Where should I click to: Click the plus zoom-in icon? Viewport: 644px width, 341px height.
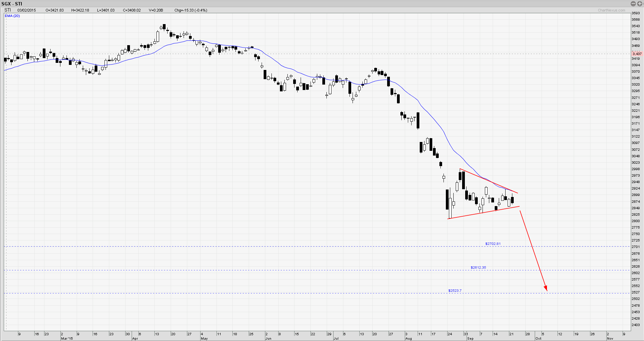point(639,4)
